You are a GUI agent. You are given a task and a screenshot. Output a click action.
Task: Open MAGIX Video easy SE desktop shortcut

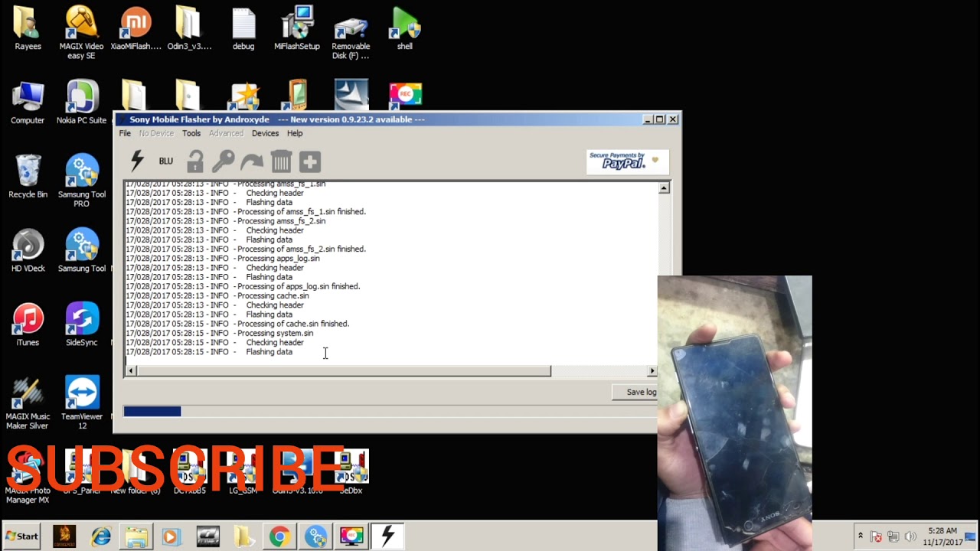coord(81,33)
